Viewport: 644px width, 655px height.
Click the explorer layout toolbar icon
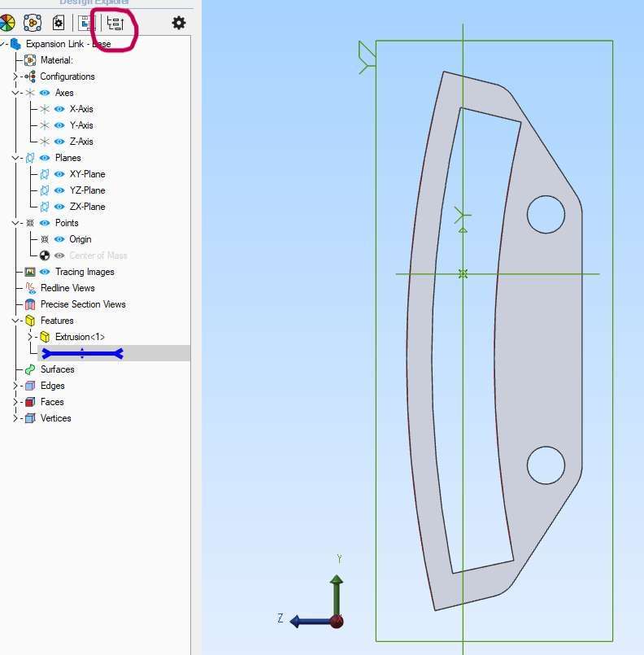[x=87, y=23]
